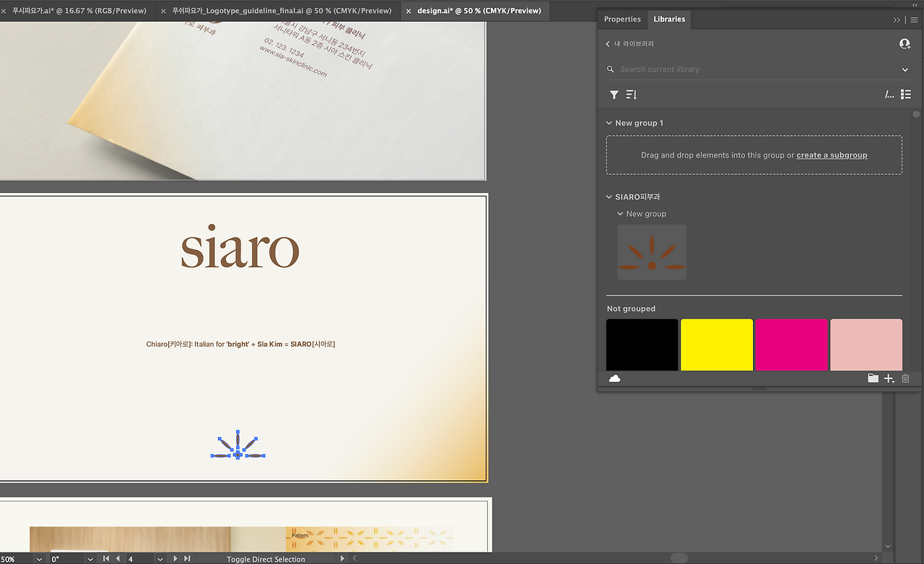The image size is (924, 564).
Task: Click the Chiaro description text line
Action: (x=240, y=344)
